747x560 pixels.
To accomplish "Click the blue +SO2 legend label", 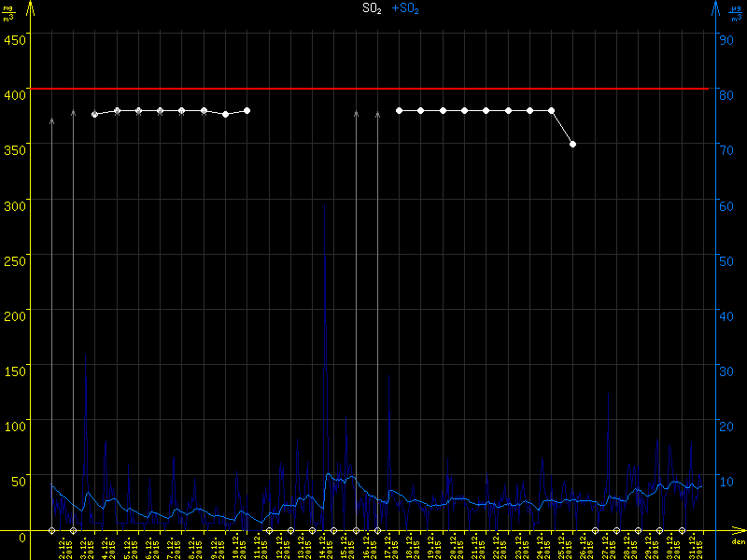I will [405, 8].
